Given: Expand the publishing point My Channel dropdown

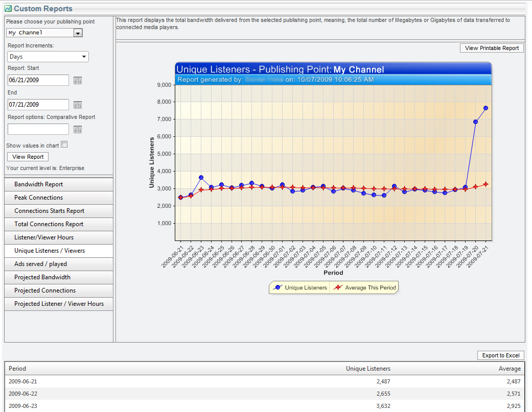Looking at the screenshot, I should click(78, 33).
